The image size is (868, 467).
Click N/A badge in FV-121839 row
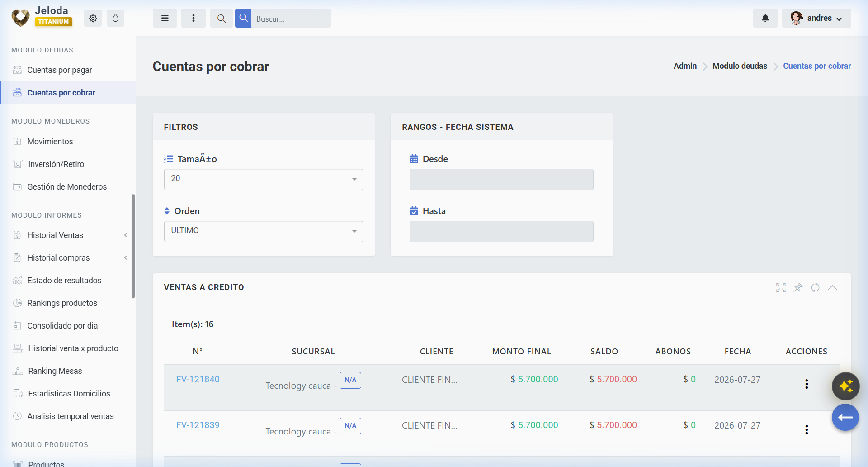pos(350,426)
